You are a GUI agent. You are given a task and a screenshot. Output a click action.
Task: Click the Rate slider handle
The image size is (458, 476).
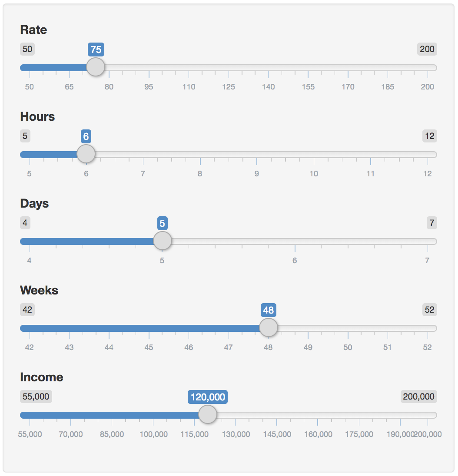[96, 67]
